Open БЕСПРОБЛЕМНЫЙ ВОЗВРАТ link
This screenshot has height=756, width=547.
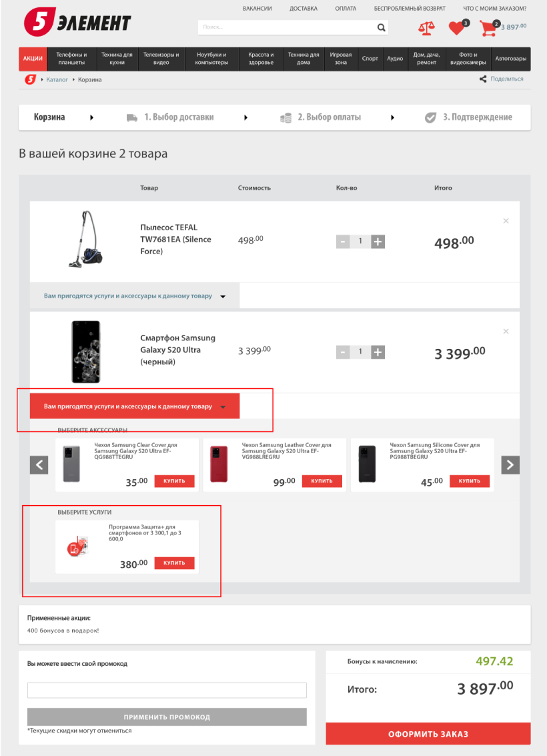[410, 9]
